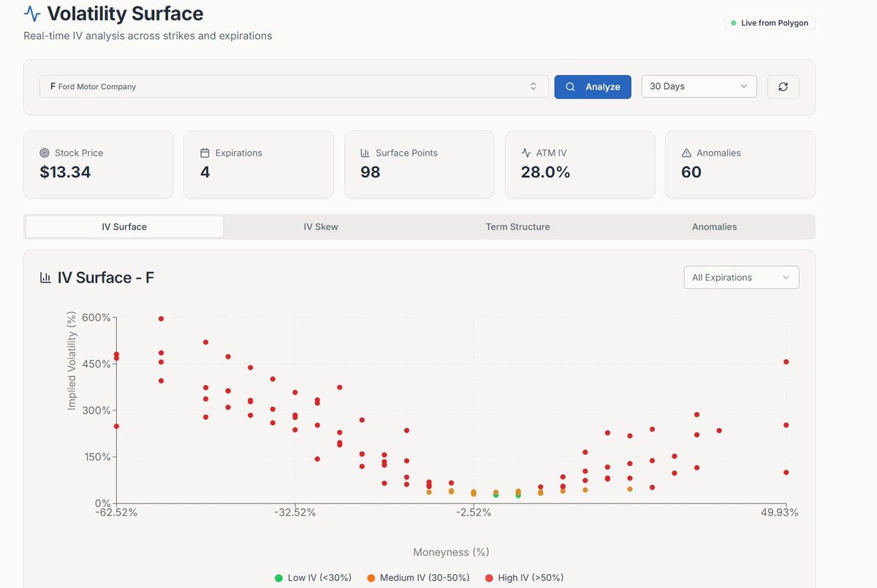
Task: Click the 4 expirations value
Action: click(205, 172)
